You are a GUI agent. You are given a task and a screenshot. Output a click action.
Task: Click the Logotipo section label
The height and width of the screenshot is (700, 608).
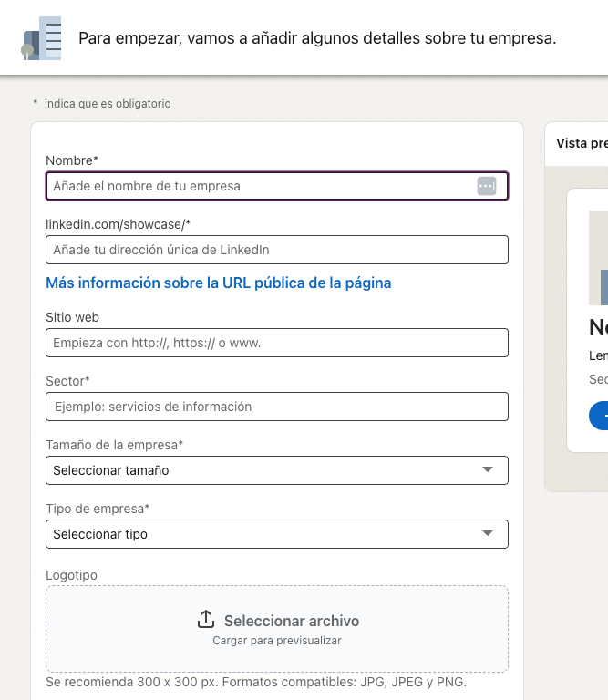[71, 575]
